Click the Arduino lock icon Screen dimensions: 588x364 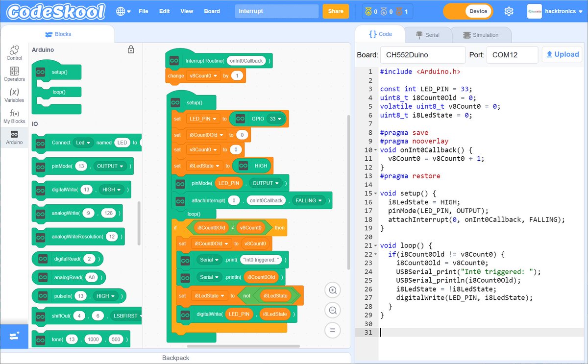pyautogui.click(x=131, y=49)
